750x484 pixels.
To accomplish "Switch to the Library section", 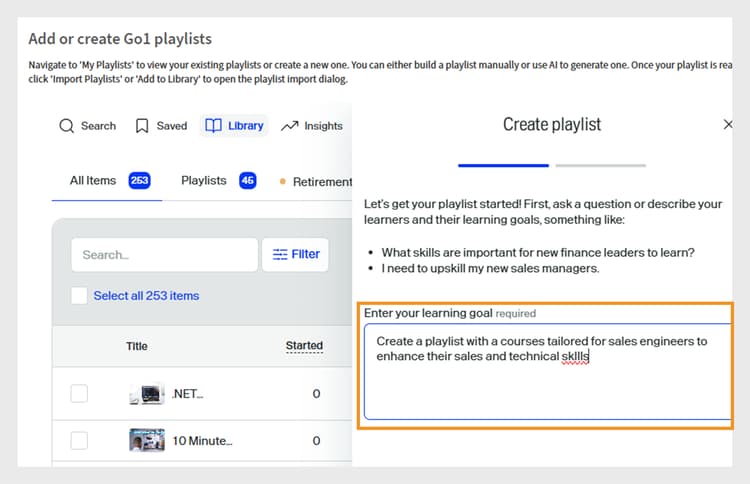I will [x=234, y=125].
